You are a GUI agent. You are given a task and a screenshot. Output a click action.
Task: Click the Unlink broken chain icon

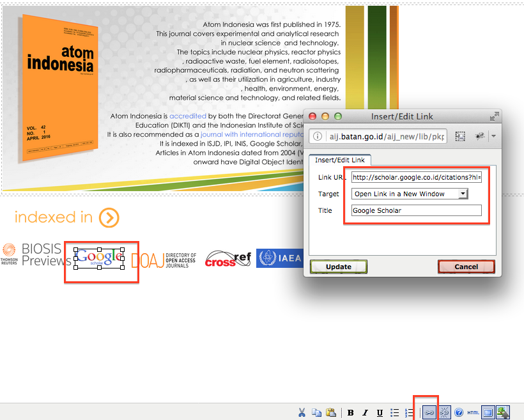point(444,412)
